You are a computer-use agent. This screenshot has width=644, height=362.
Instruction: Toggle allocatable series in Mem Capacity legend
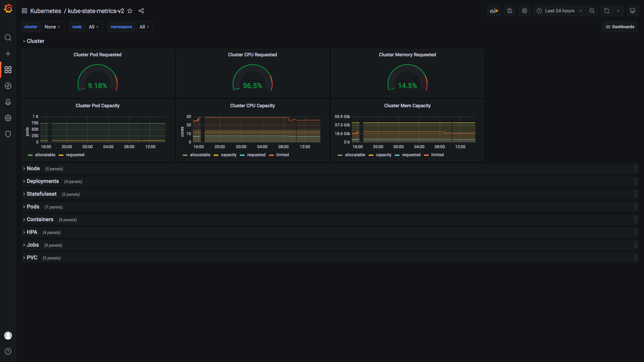tap(355, 155)
